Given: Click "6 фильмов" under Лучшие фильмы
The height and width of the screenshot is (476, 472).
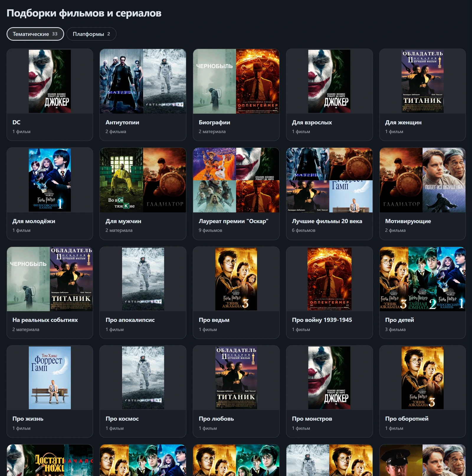Looking at the screenshot, I should coord(304,230).
